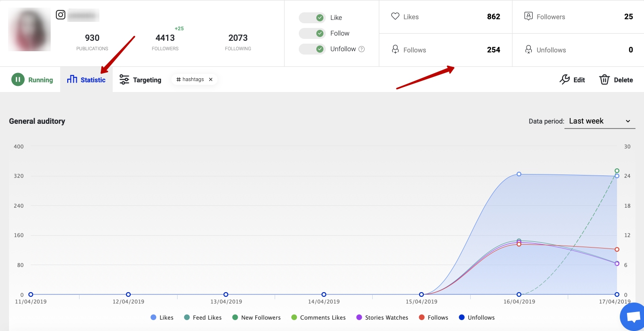Click the Likes heart icon
The height and width of the screenshot is (331, 644).
[x=395, y=16]
